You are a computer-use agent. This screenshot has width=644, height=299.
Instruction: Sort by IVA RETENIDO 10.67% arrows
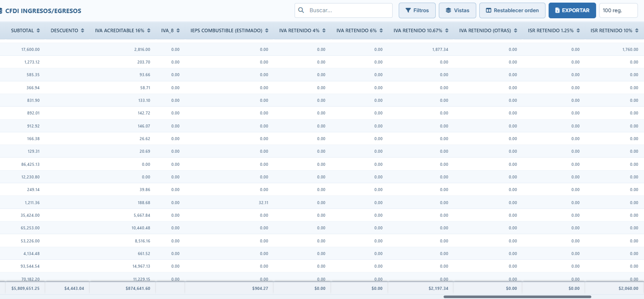coord(447,30)
